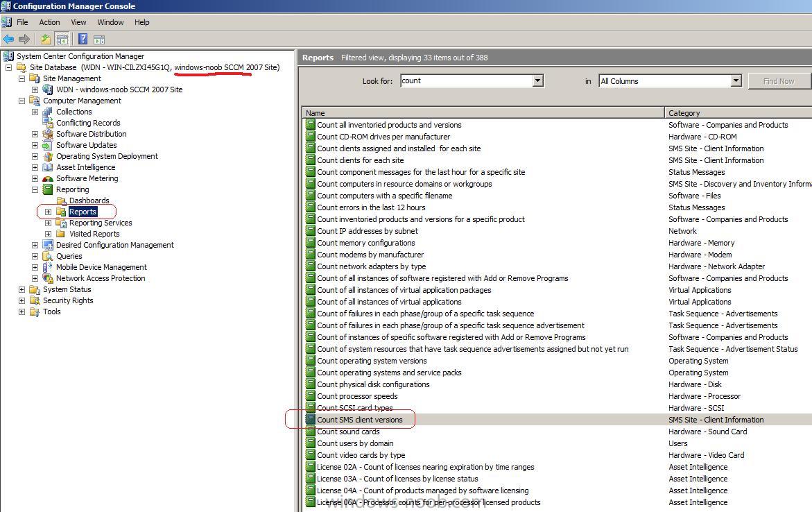812x512 pixels.
Task: Select WDN - windows-noob SCCM 2007 Site node
Action: pos(119,89)
